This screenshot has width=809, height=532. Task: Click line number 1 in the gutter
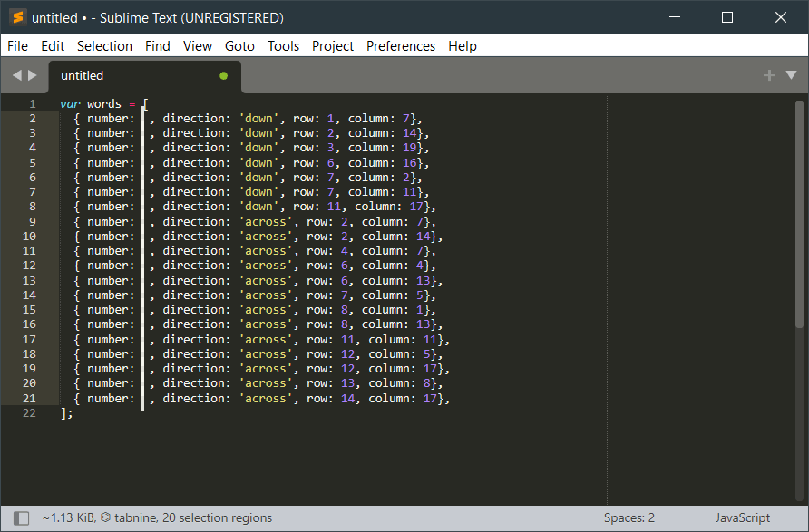coord(32,103)
